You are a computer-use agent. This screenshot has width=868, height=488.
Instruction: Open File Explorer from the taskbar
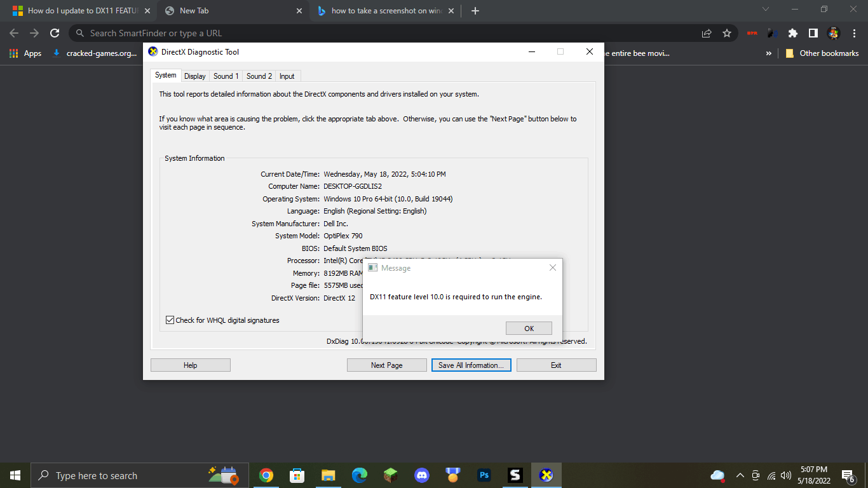tap(328, 475)
